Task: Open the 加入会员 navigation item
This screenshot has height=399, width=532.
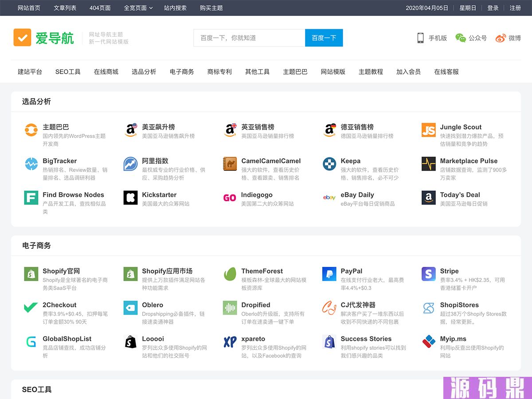Action: (x=409, y=72)
